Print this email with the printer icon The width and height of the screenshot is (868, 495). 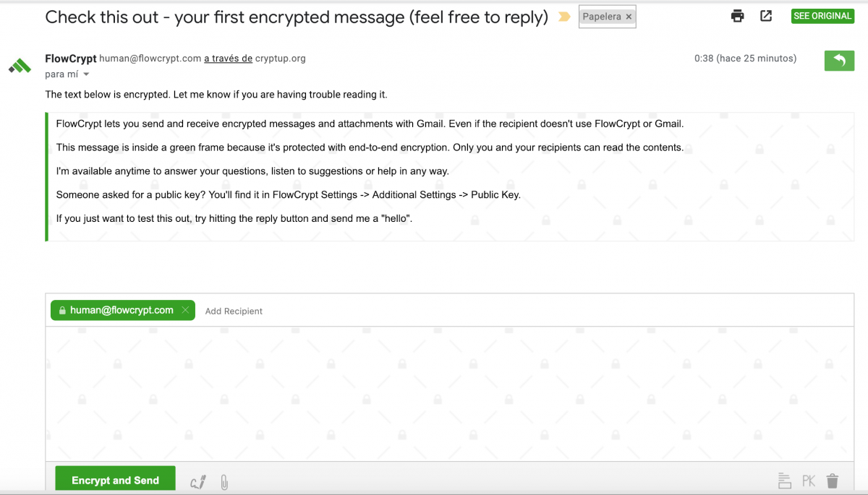tap(737, 16)
